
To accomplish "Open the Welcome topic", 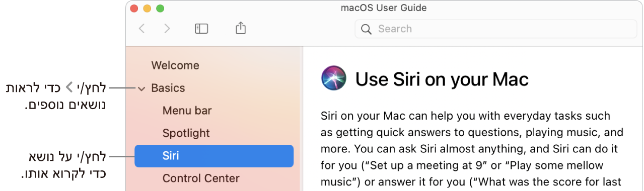I will 175,65.
